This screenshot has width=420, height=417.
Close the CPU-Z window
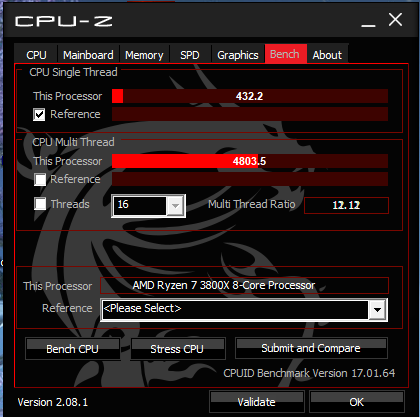(x=395, y=20)
